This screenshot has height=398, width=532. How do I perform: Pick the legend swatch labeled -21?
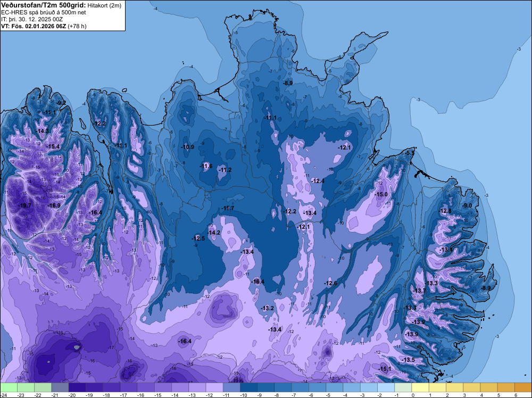60,387
